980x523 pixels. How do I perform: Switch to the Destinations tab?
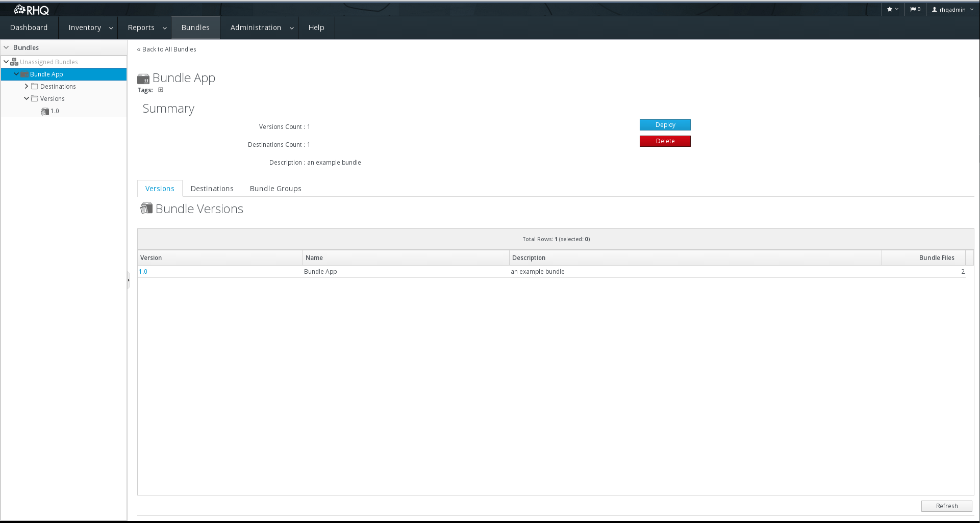pyautogui.click(x=212, y=189)
